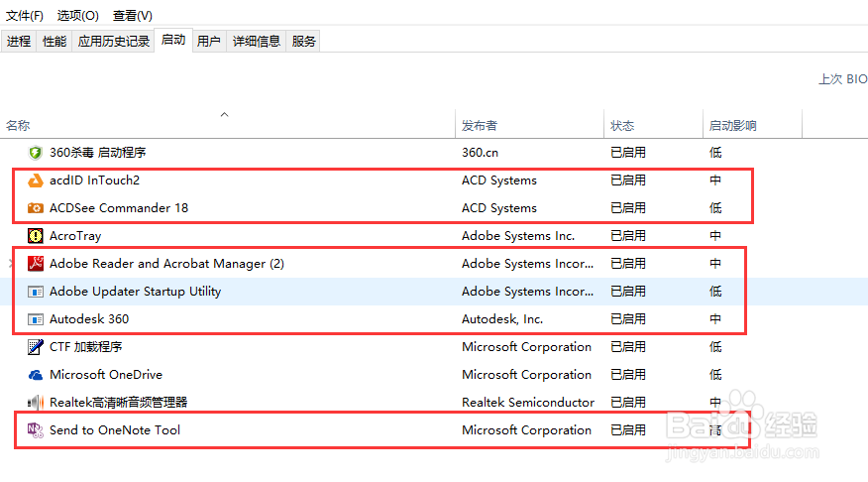Switch to the 进程 tab
Screen dimensions: 868x482
(18, 41)
